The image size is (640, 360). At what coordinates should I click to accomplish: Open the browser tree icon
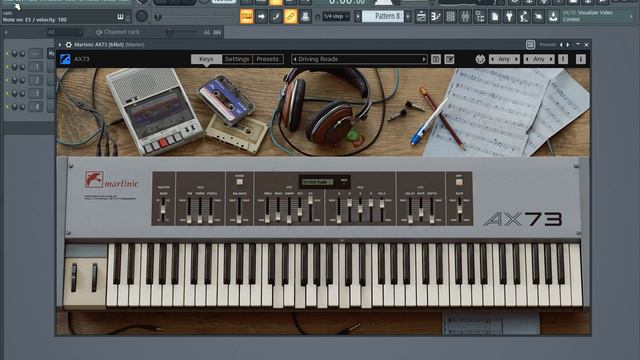click(x=480, y=17)
